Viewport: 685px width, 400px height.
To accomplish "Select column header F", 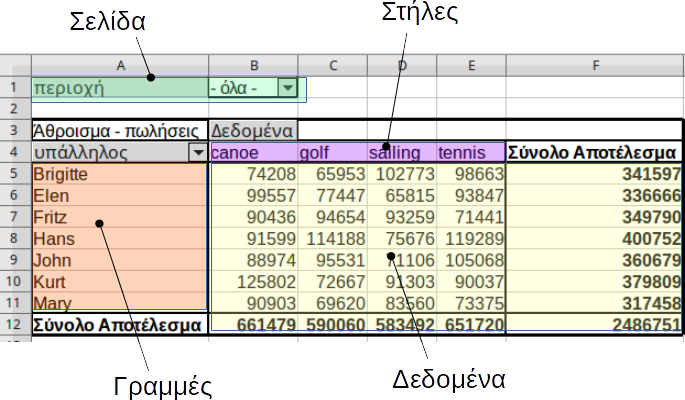I will pyautogui.click(x=595, y=66).
